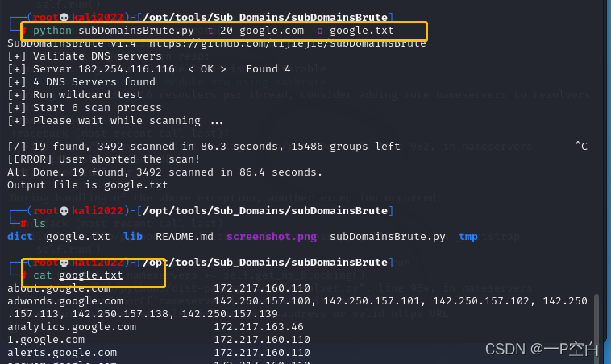Viewport: 611px width, 364px height.
Task: Click the -t flag in the python command
Action: coord(206,31)
